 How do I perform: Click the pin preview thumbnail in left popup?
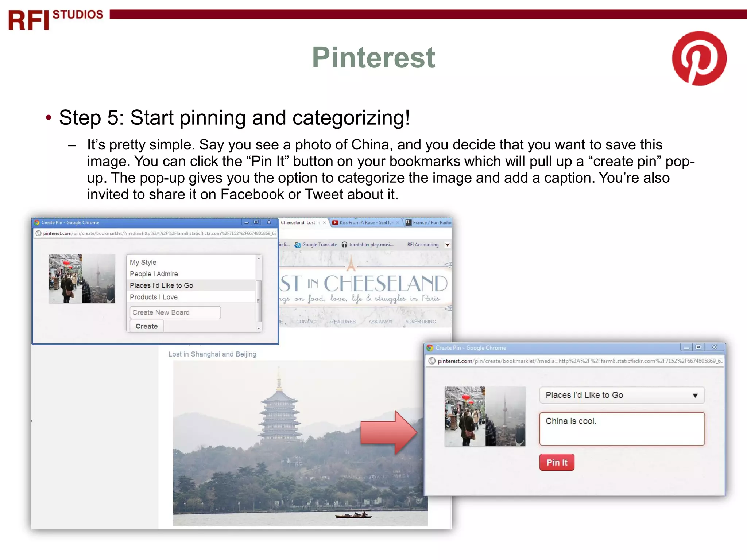[x=82, y=279]
